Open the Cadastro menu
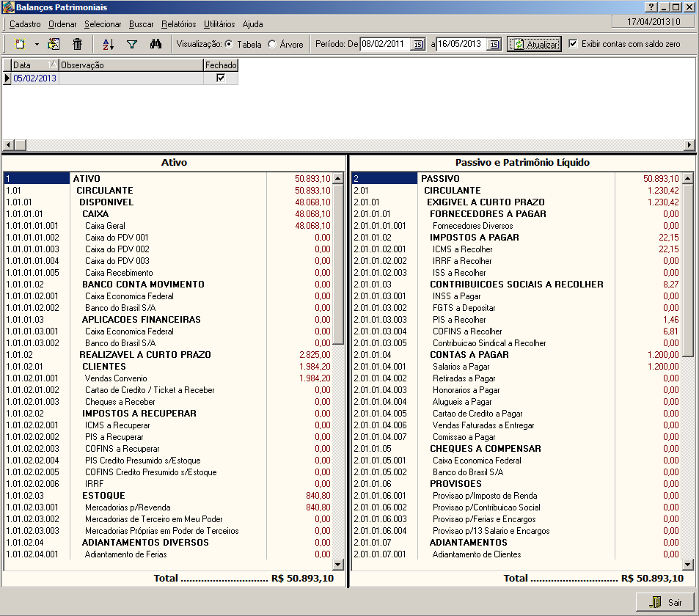 [x=25, y=24]
